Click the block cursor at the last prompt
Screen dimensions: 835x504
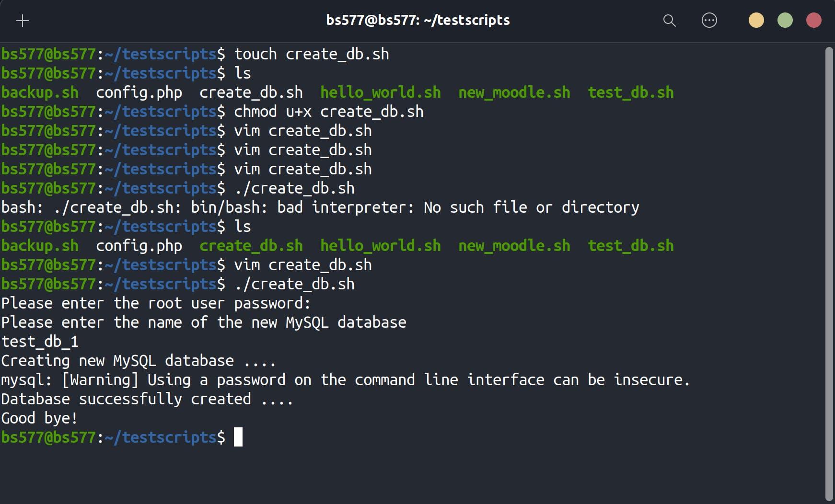238,437
